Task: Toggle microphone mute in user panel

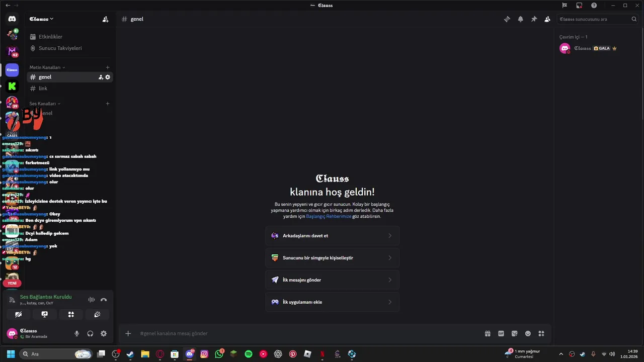Action: (x=77, y=333)
